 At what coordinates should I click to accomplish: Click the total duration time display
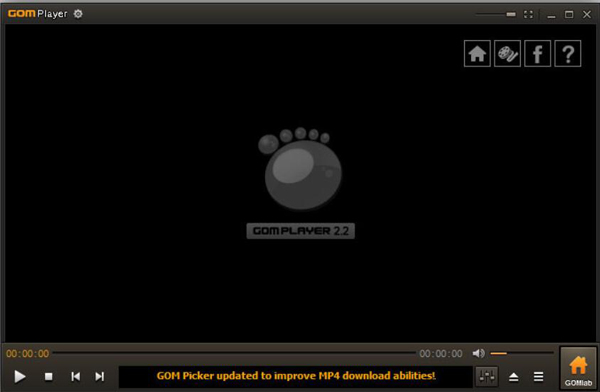441,353
